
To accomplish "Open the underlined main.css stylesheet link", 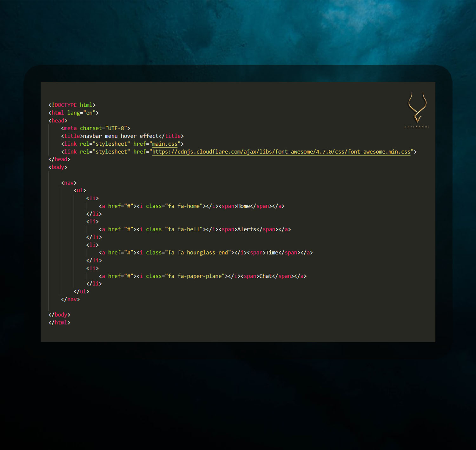I will pos(165,144).
